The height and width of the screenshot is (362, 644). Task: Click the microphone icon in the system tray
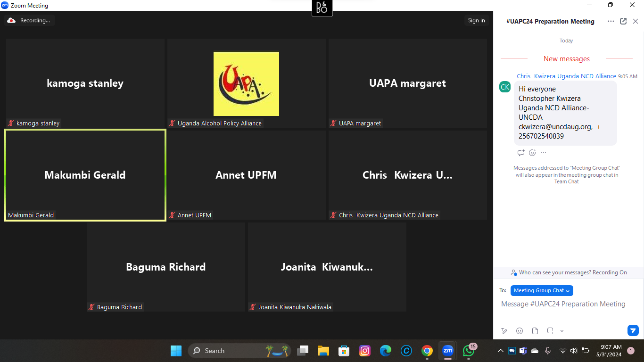click(x=548, y=351)
